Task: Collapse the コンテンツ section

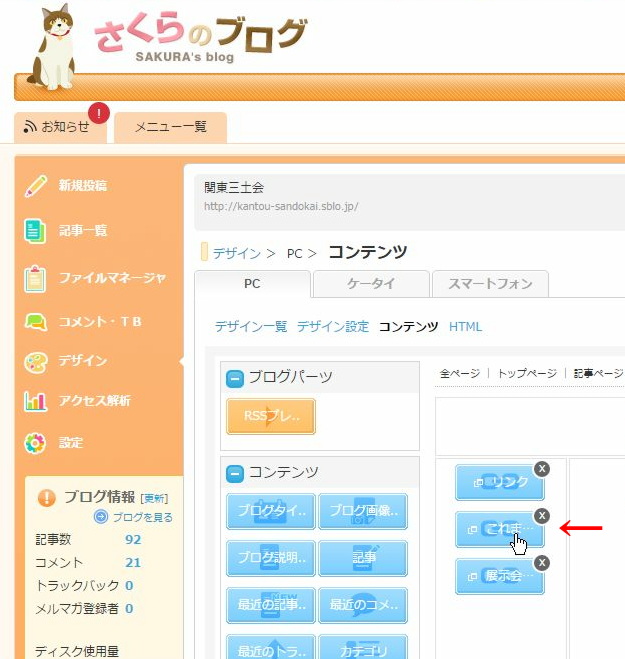Action: coord(236,473)
